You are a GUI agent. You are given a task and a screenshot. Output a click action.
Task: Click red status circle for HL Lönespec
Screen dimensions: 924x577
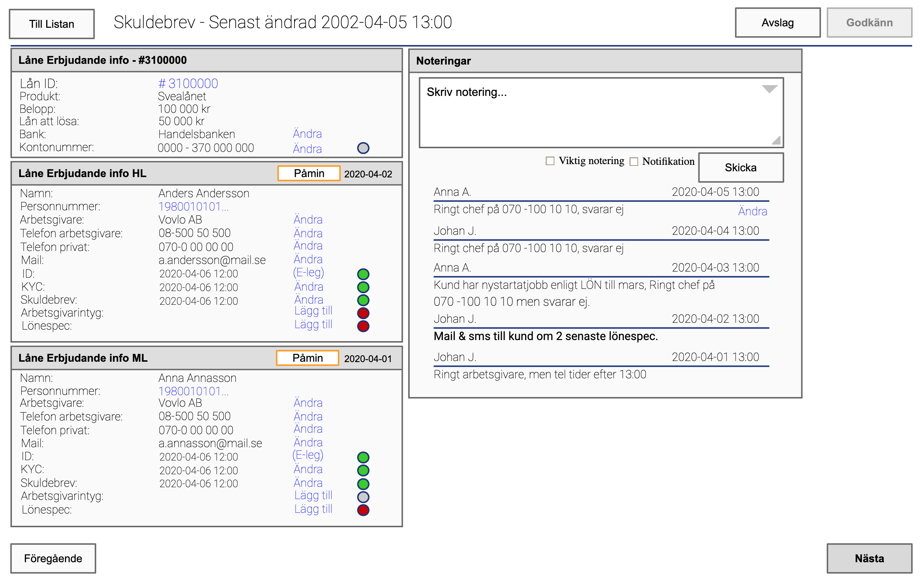pos(363,326)
